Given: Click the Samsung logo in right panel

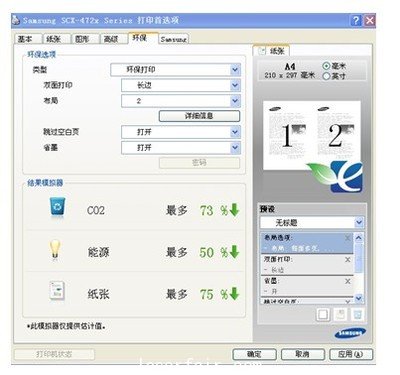Looking at the screenshot, I should coord(350,333).
